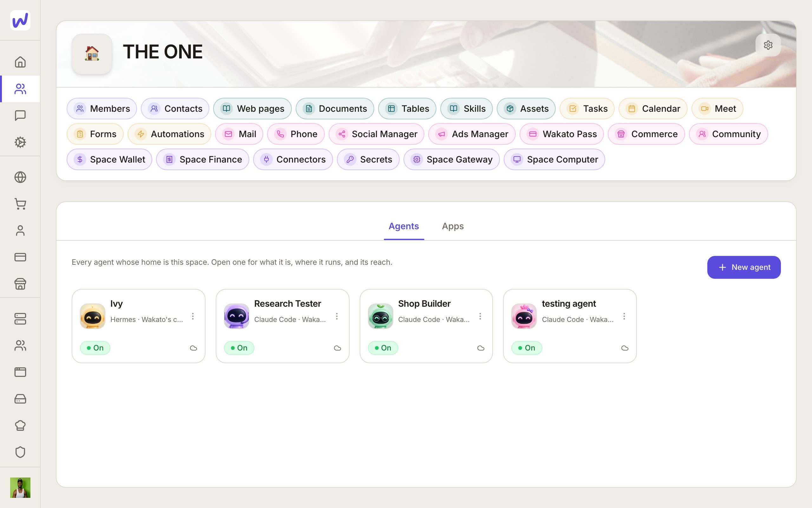This screenshot has width=812, height=508.
Task: Open the Calendar chip
Action: (653, 109)
